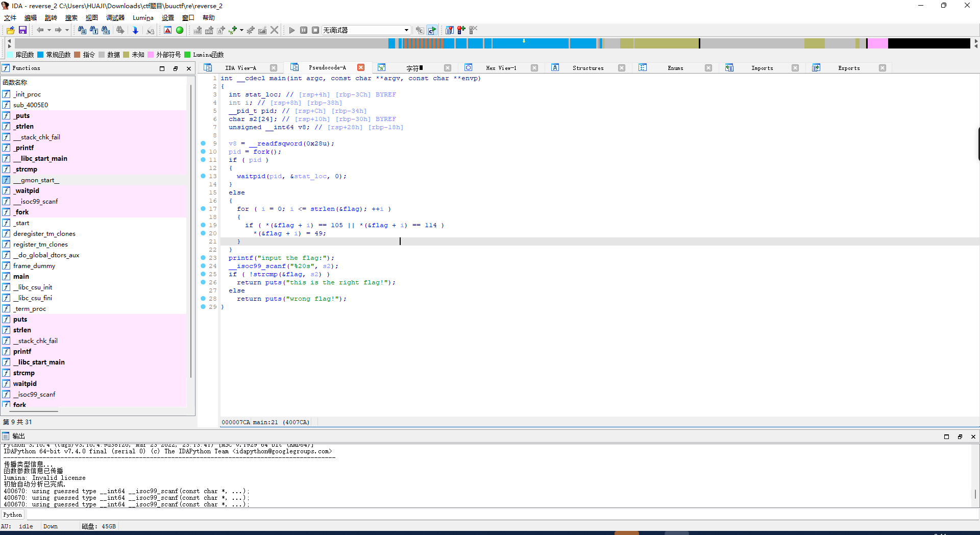This screenshot has width=980, height=535.
Task: Click the highlighted refresh debugger icon
Action: click(432, 30)
